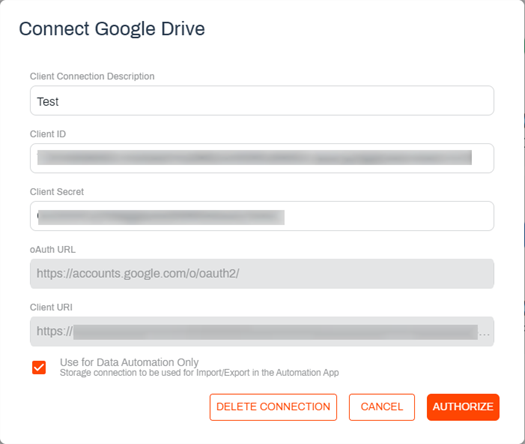Click the oAuth URL field

pyautogui.click(x=262, y=274)
